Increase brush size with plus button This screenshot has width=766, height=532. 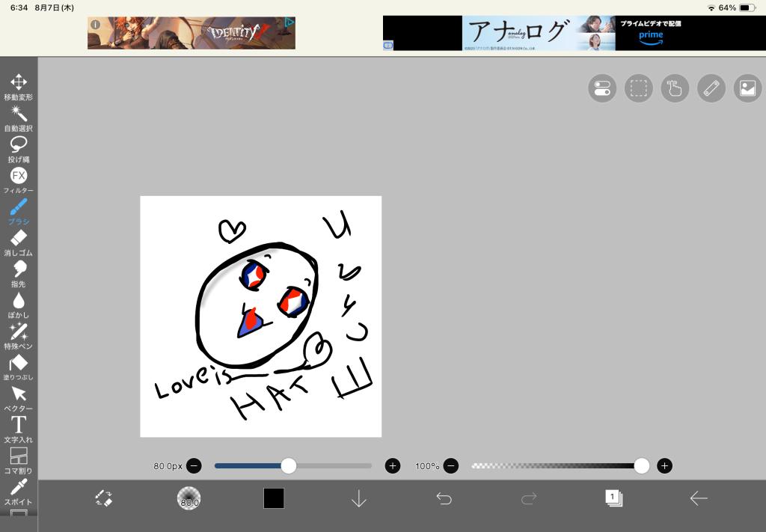pos(393,466)
